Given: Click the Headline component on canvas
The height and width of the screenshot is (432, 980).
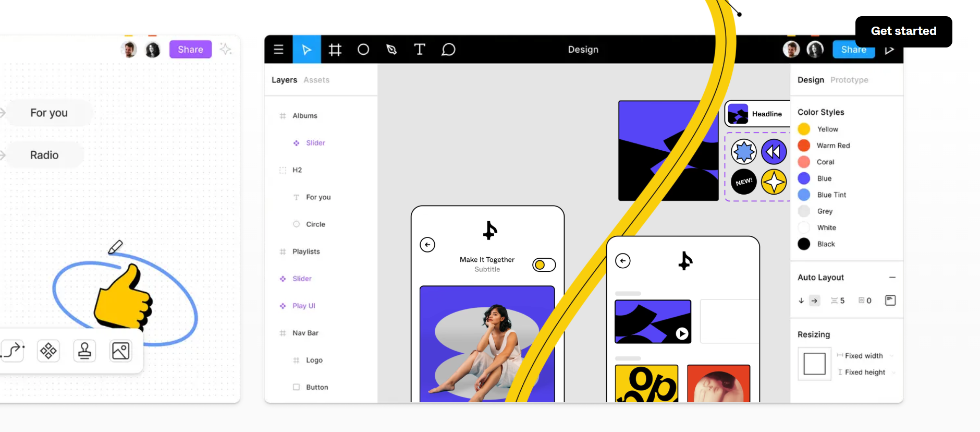Looking at the screenshot, I should pos(757,114).
